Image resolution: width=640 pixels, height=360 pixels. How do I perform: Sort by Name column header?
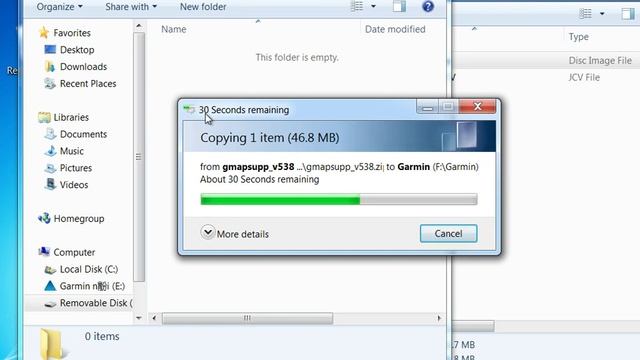coord(173,29)
